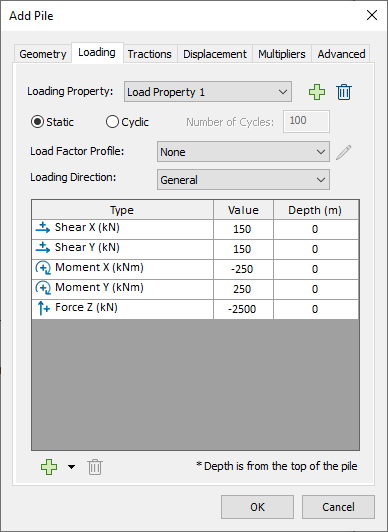Expand the add-load arrow next to green plus

[x=71, y=467]
